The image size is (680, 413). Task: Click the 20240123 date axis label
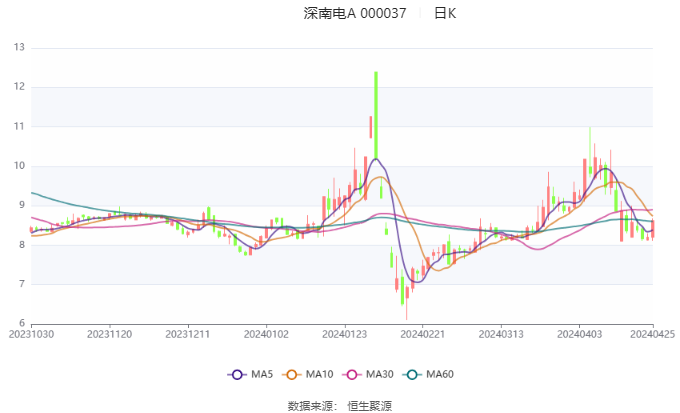coord(345,334)
